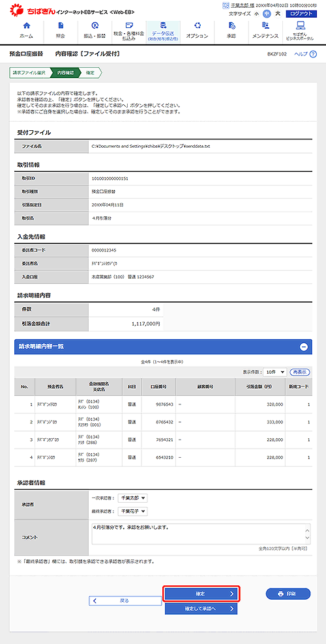Click screen code BKZF102

click(277, 54)
